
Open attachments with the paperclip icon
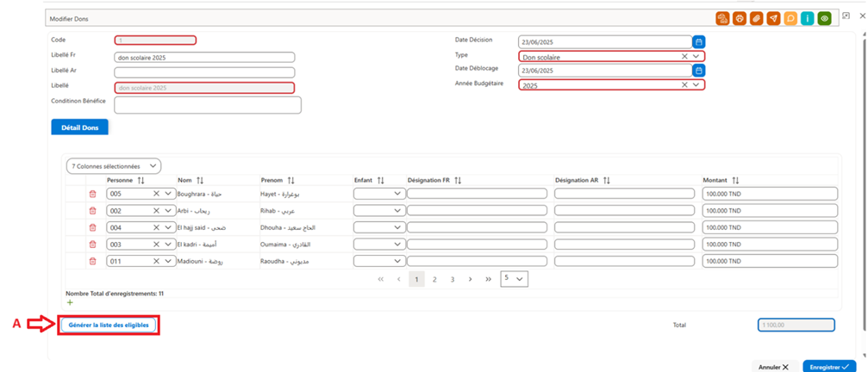click(756, 19)
